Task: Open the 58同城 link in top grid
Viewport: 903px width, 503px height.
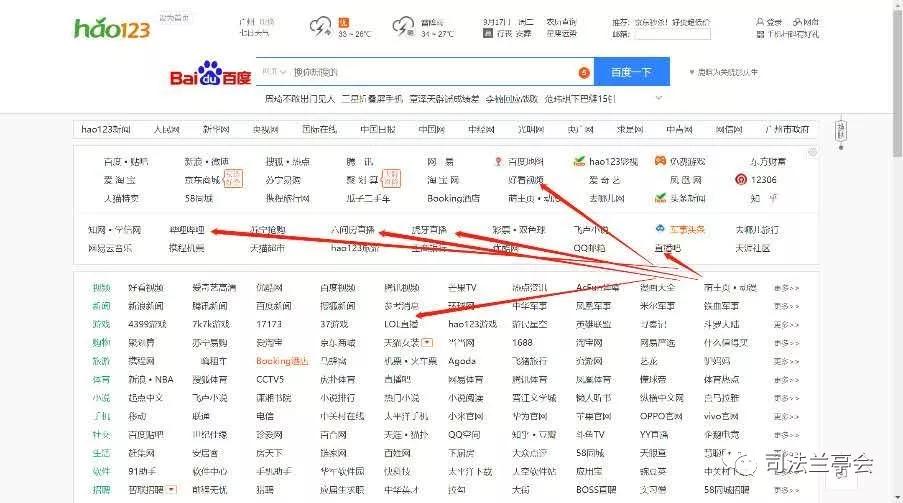Action: pos(199,198)
